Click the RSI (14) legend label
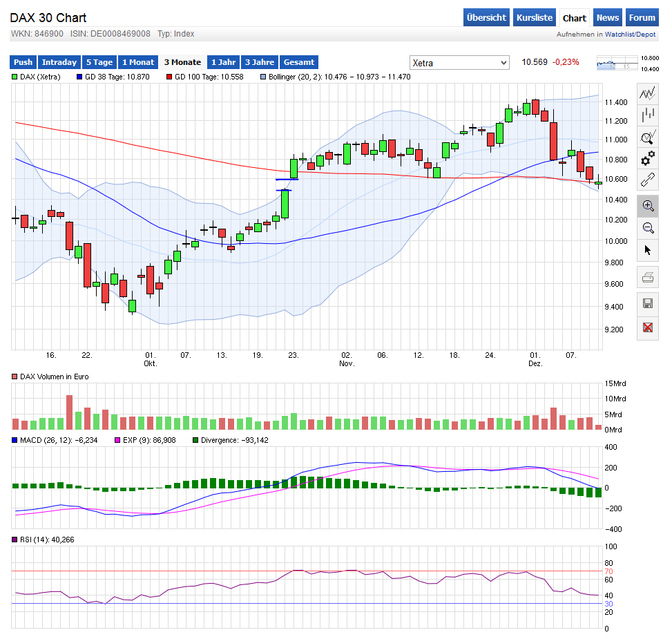The height and width of the screenshot is (639, 672). coord(47,540)
